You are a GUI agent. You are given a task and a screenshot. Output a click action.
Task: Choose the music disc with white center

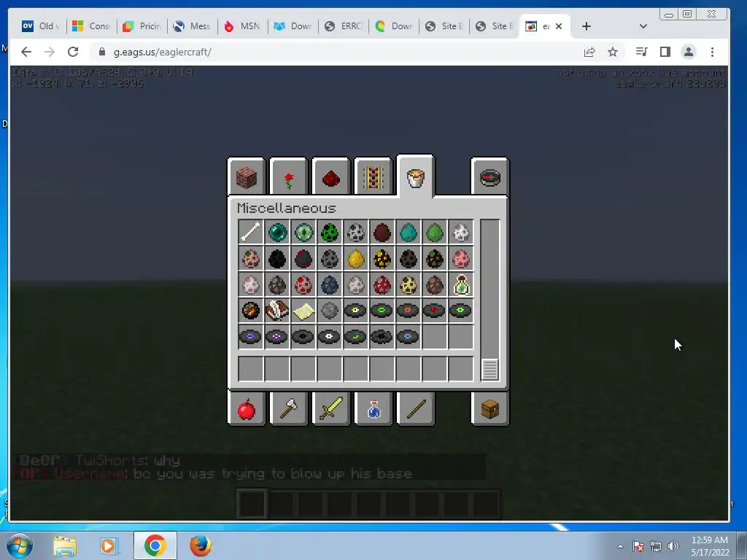tap(329, 337)
